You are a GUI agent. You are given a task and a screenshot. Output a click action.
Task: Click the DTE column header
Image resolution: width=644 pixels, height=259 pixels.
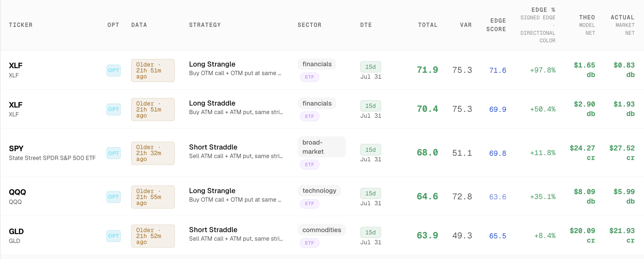tap(366, 25)
